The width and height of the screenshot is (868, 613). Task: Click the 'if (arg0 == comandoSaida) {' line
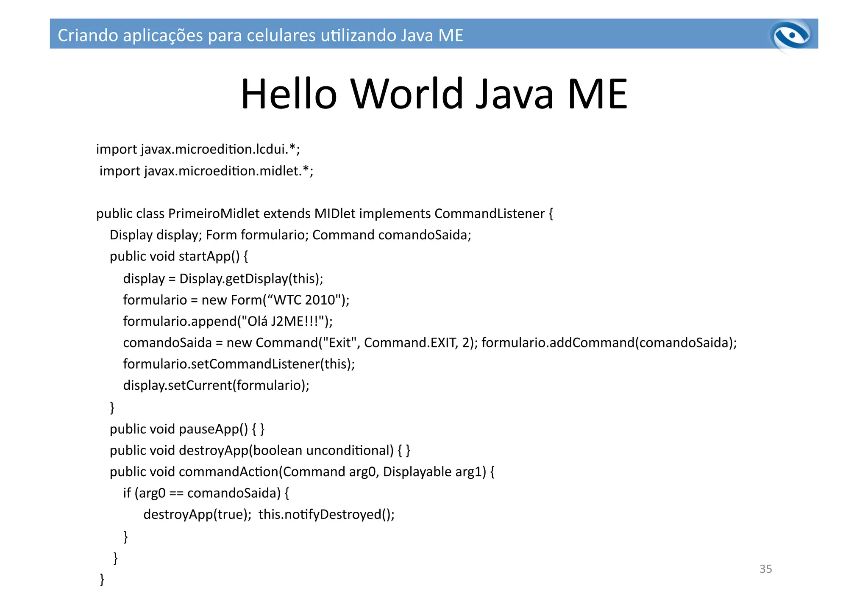[206, 493]
